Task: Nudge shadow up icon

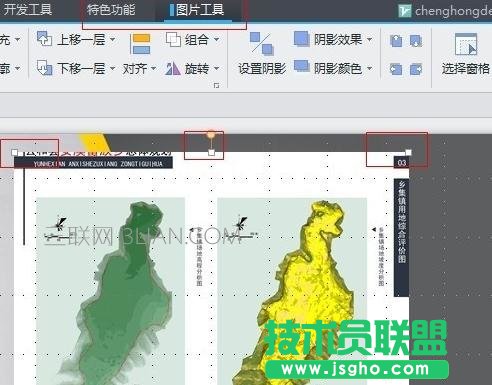Action: point(396,41)
